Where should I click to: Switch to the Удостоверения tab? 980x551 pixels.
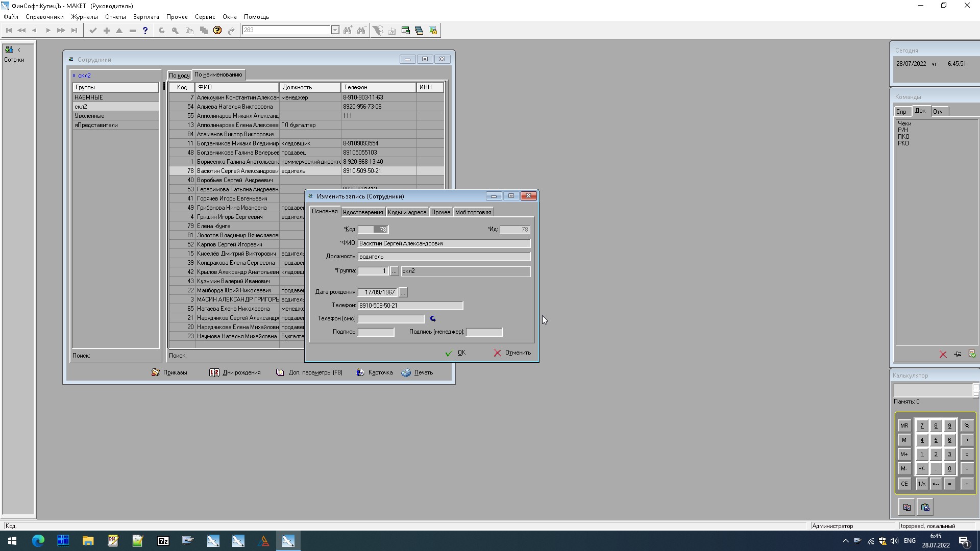(x=362, y=212)
